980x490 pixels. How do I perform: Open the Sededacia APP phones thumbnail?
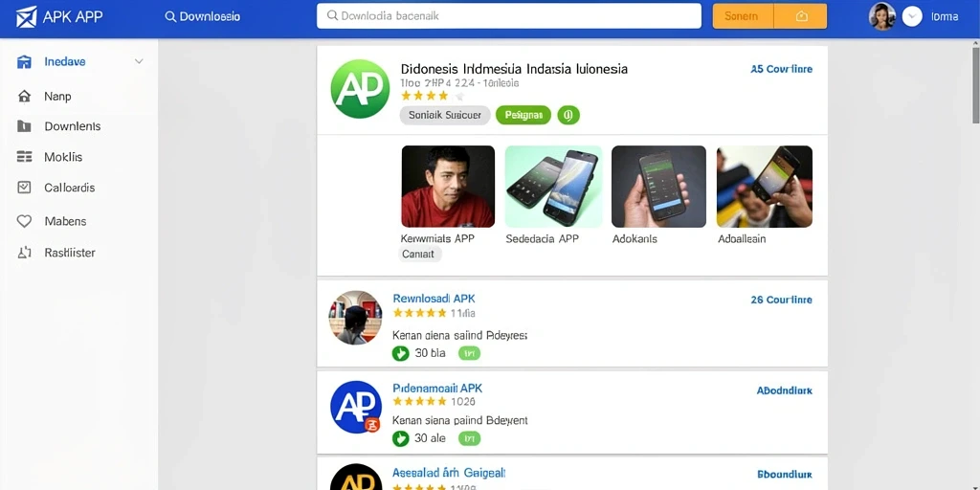click(553, 187)
